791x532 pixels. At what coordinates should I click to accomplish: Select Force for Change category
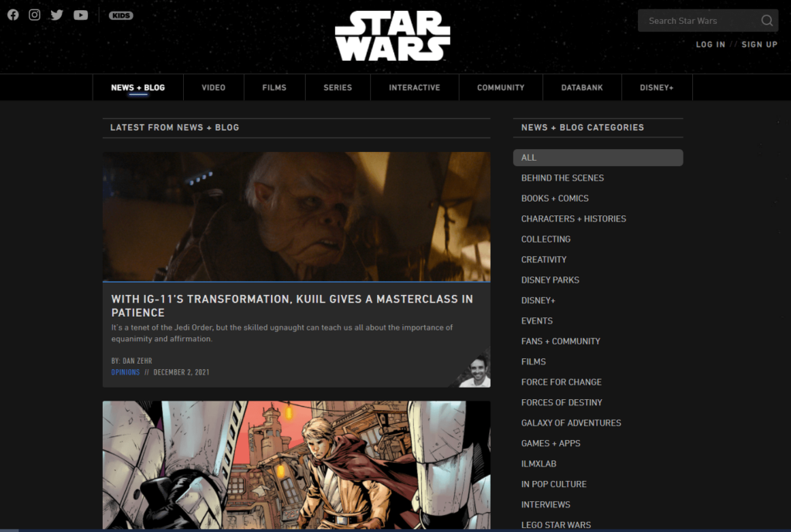point(561,382)
